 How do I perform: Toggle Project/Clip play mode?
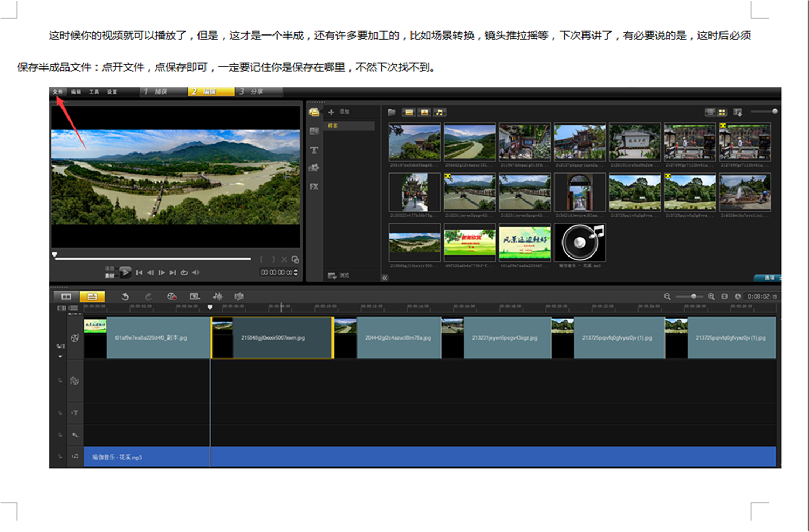(109, 272)
